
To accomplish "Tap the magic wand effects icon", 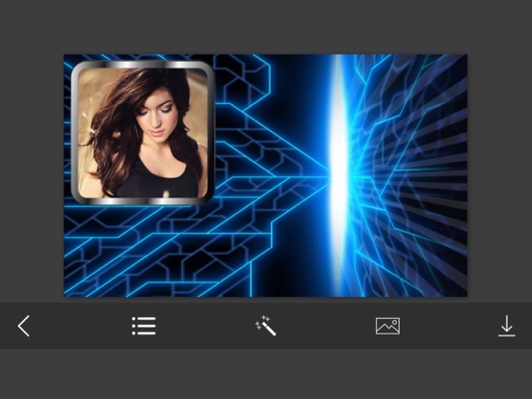I will [x=266, y=326].
